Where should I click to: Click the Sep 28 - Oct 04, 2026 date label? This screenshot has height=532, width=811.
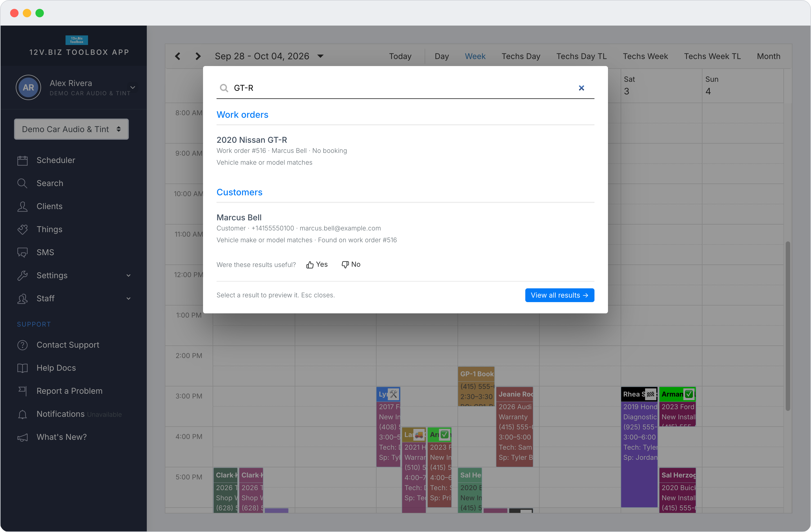click(x=262, y=56)
